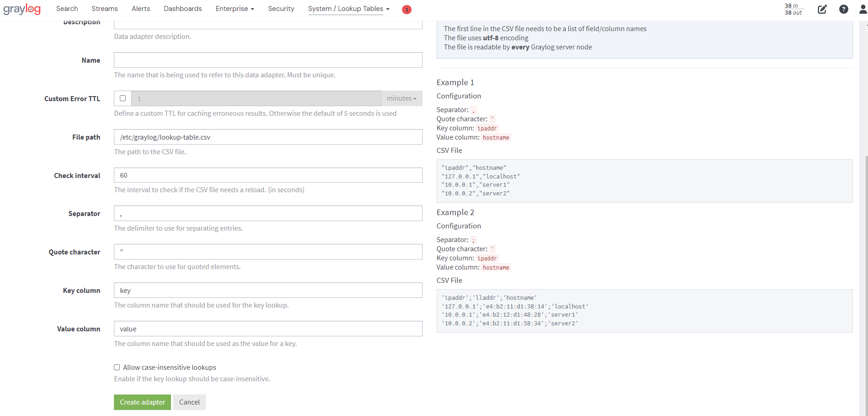Open the Security section
The width and height of the screenshot is (868, 416).
click(x=281, y=9)
